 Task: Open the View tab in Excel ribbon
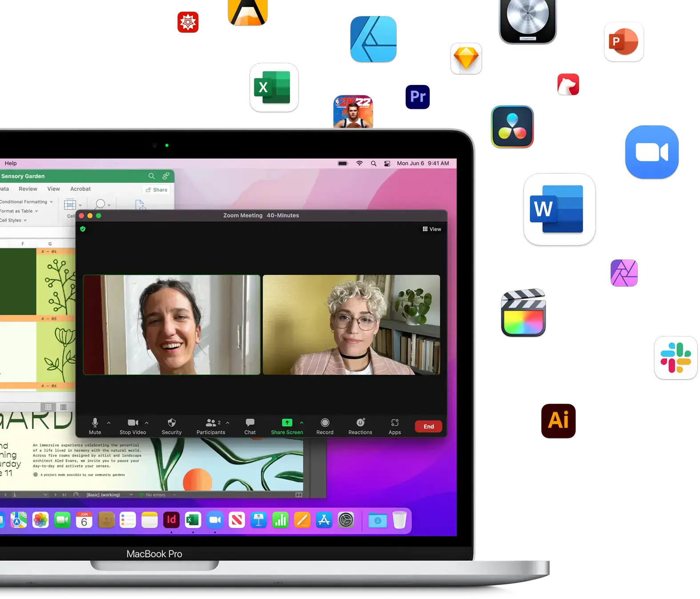click(x=53, y=189)
